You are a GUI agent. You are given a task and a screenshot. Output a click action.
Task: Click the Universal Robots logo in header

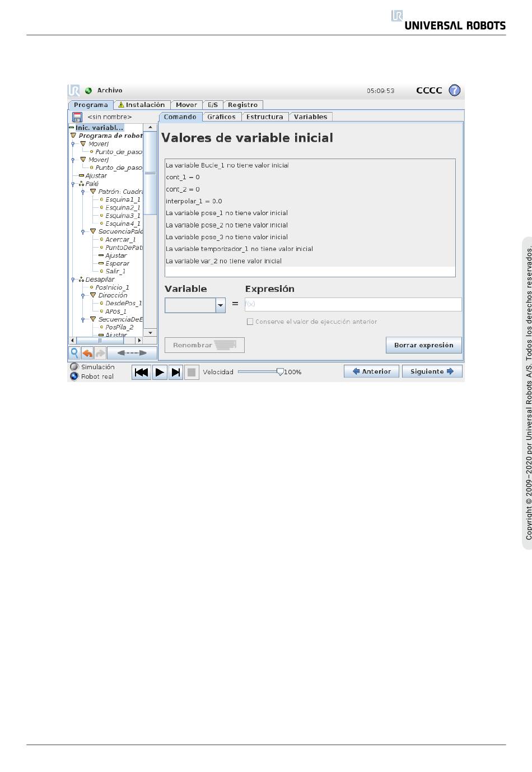point(449,20)
